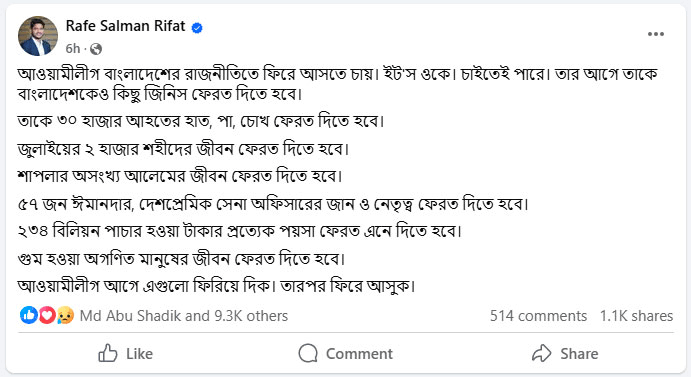
Task: Click the Like button label
Action: pos(139,354)
